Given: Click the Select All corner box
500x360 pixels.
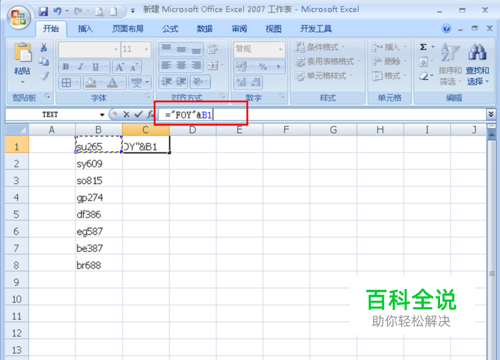Looking at the screenshot, I should pos(17,129).
